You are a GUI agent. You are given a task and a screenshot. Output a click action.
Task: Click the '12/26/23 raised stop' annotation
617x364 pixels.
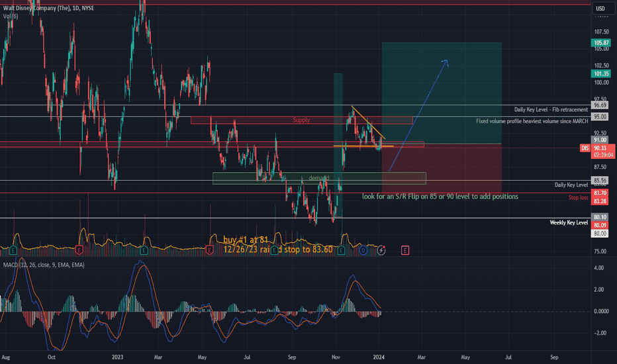coord(278,250)
